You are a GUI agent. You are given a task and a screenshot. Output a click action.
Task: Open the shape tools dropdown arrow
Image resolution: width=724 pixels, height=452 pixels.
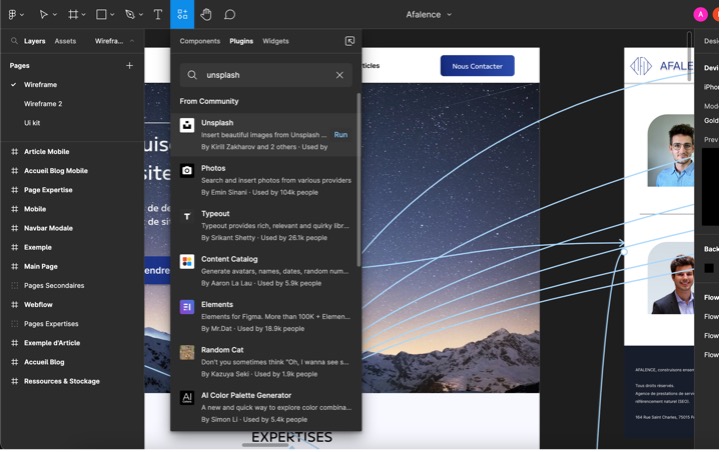112,15
